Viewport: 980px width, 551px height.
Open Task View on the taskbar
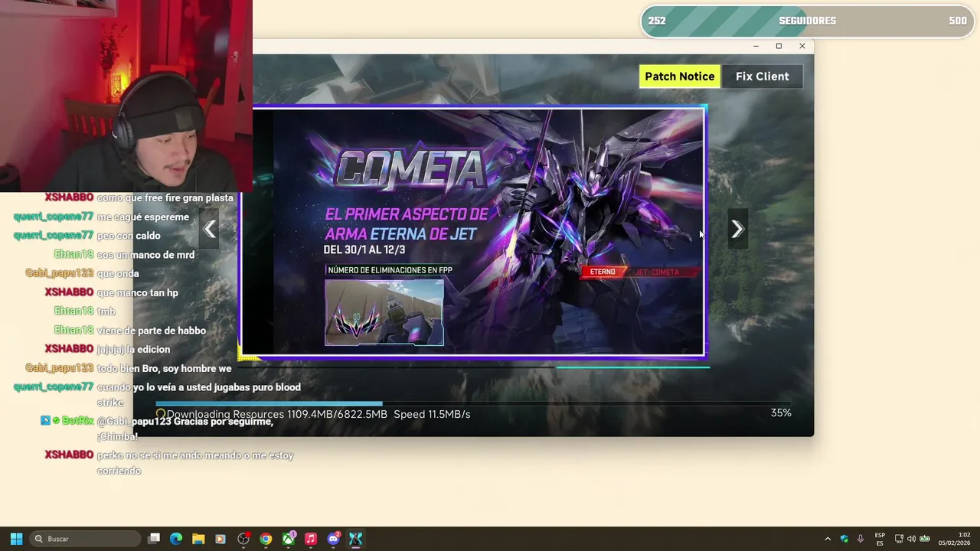[x=154, y=539]
